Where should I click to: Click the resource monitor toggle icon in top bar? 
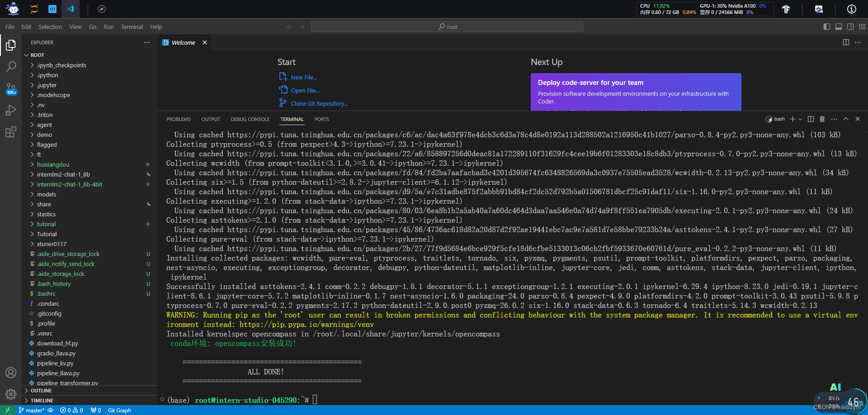(819, 9)
